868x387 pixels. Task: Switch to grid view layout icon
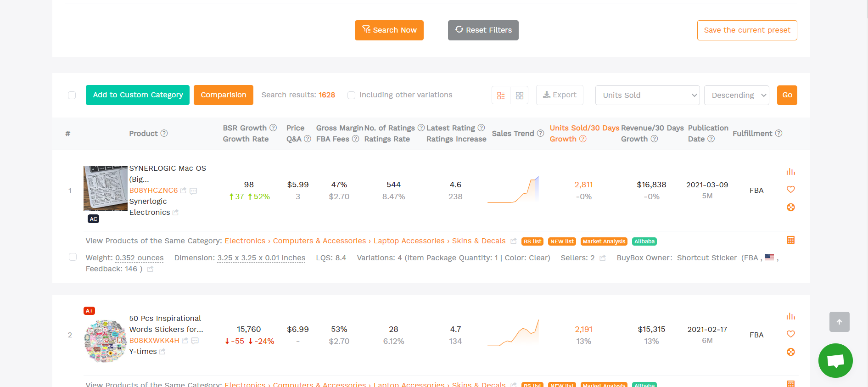tap(520, 95)
